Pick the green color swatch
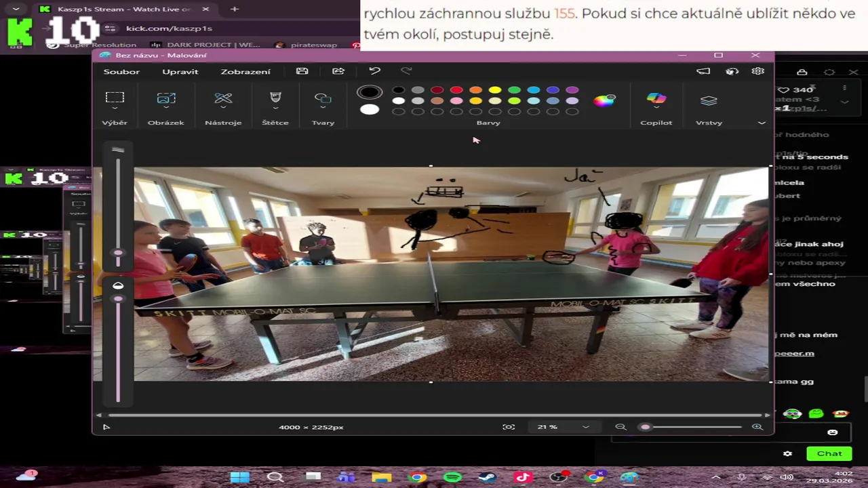 point(514,90)
